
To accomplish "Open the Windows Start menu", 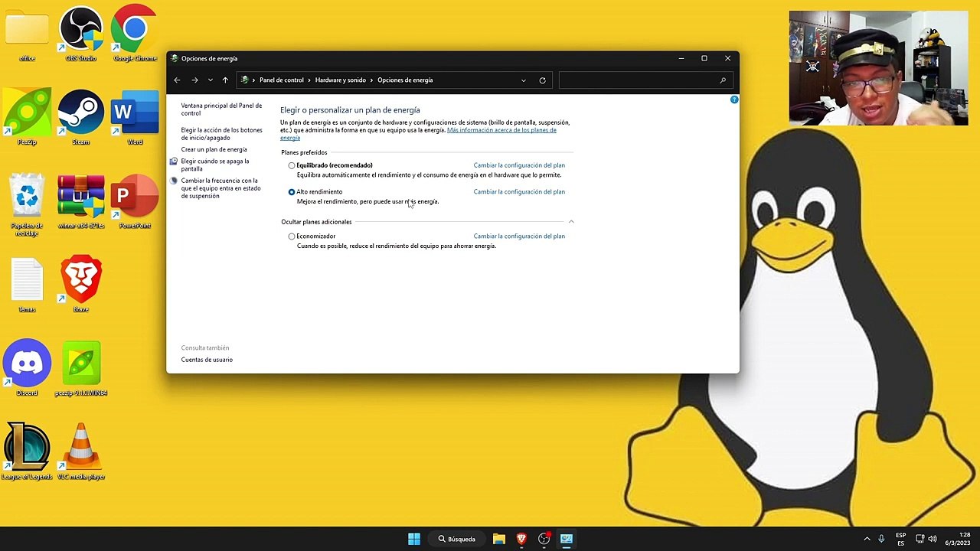I will click(414, 539).
